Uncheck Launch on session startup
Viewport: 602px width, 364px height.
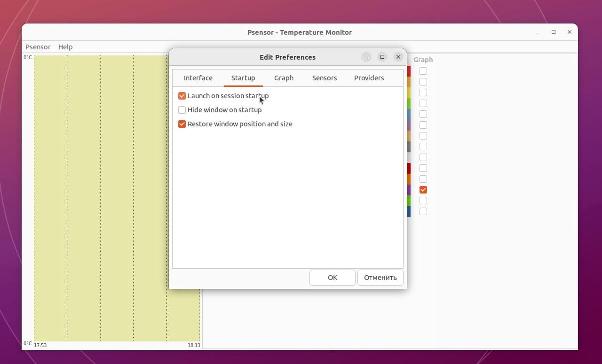(182, 96)
